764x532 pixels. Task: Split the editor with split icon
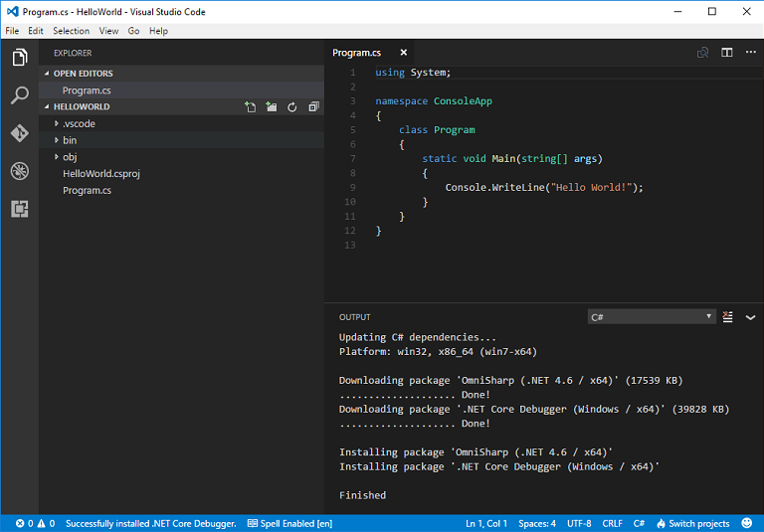click(727, 53)
